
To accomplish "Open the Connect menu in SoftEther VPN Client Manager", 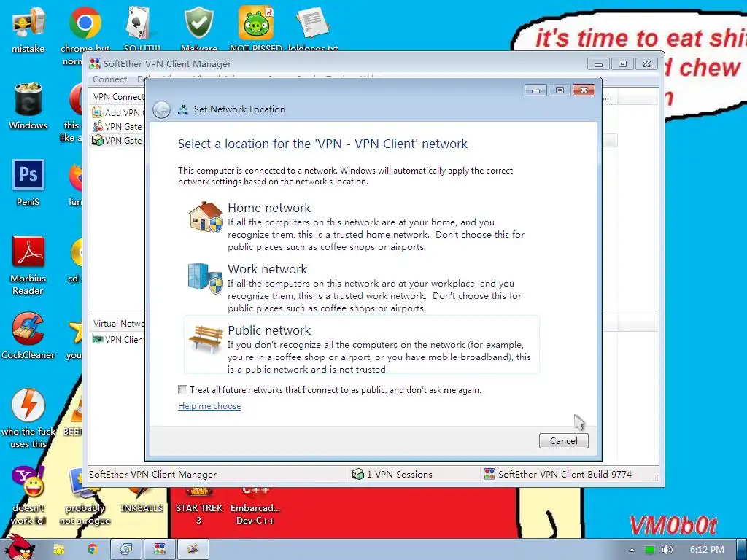I will [x=109, y=79].
